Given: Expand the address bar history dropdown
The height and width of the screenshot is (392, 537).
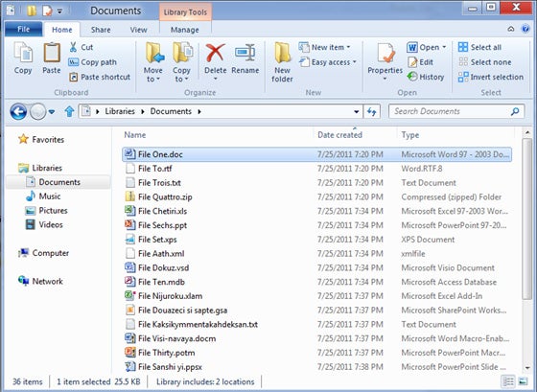Looking at the screenshot, I should point(356,111).
